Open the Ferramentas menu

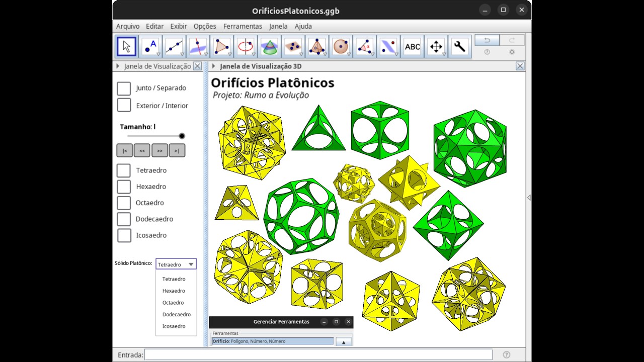tap(243, 26)
